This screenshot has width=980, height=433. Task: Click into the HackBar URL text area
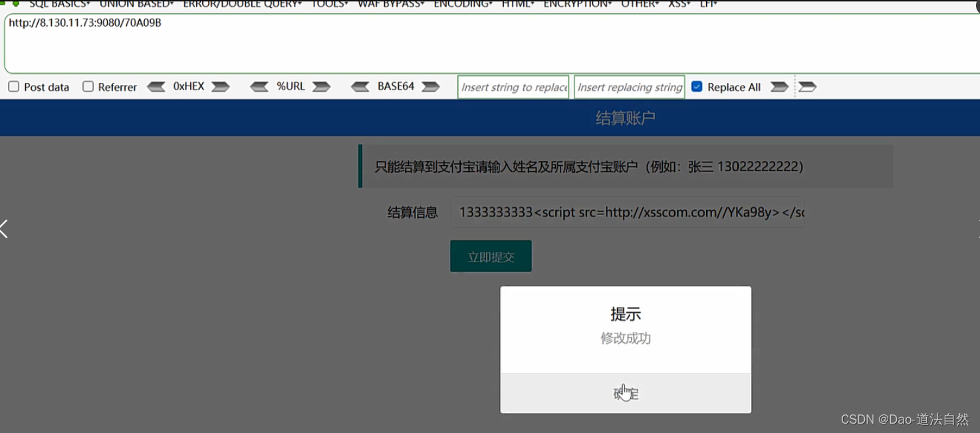tap(492, 43)
